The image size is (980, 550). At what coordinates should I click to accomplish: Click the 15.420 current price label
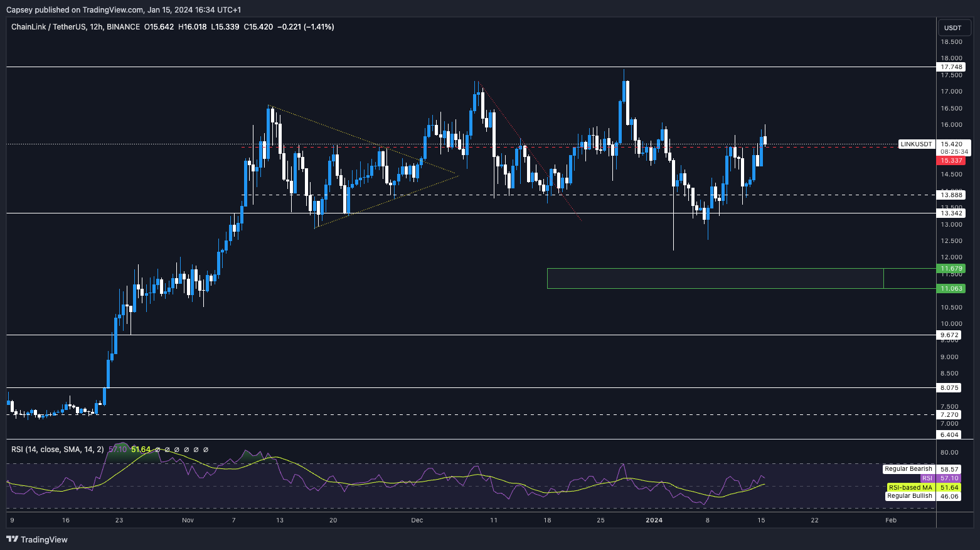[951, 144]
